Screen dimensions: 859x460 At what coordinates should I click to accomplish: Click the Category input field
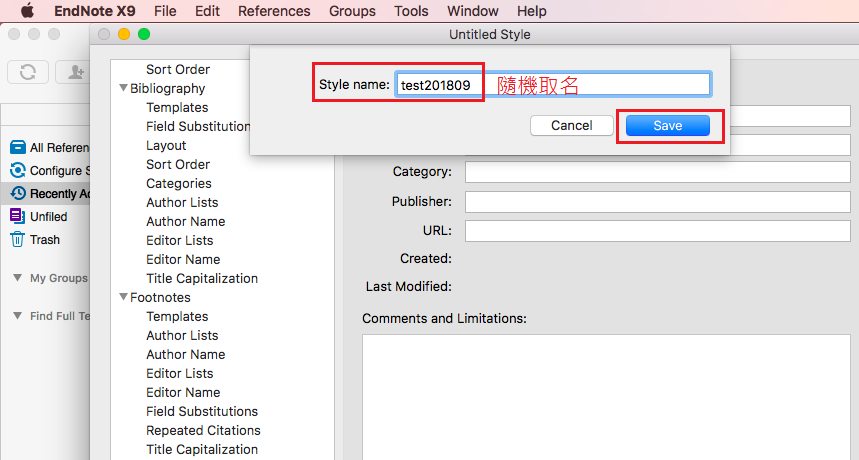[x=657, y=172]
